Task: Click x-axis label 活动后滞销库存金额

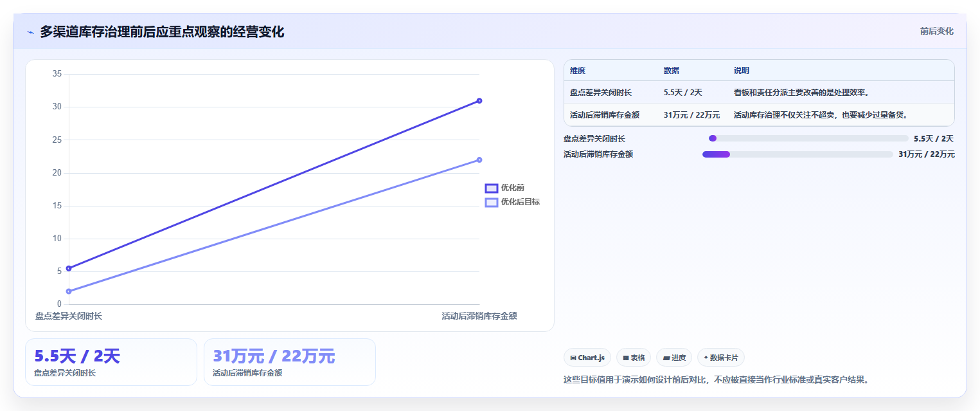Action: [x=479, y=316]
